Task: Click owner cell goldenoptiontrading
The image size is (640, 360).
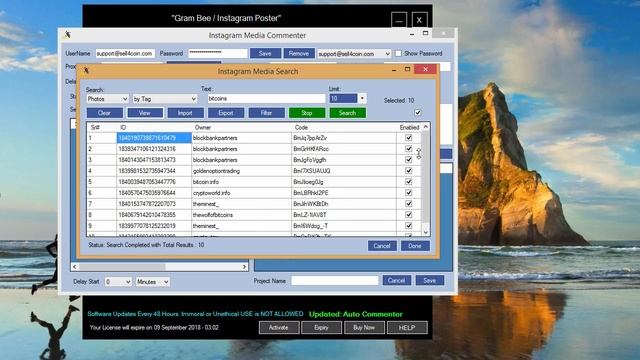Action: click(241, 171)
